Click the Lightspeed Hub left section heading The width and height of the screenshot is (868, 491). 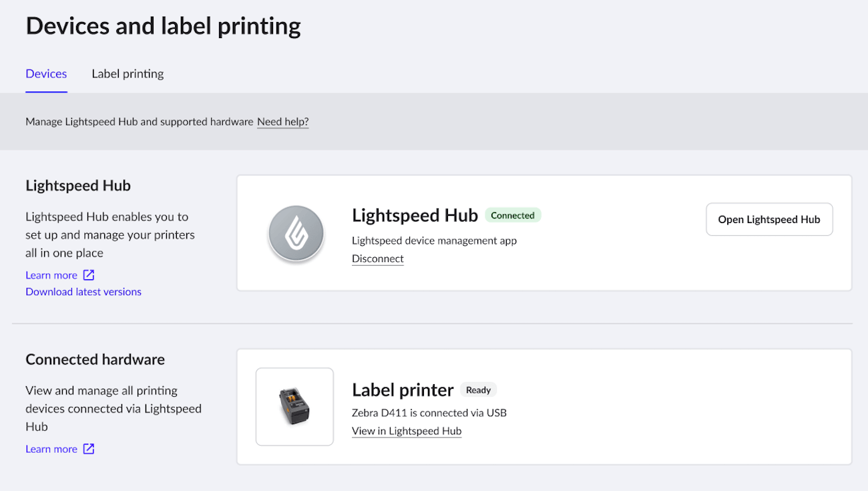(78, 186)
